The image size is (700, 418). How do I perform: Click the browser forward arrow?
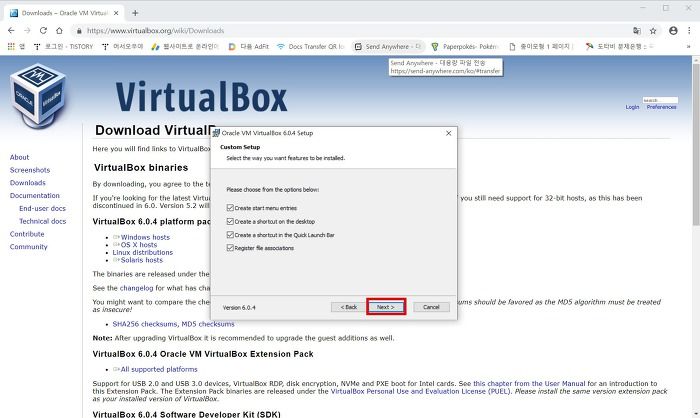[x=27, y=30]
